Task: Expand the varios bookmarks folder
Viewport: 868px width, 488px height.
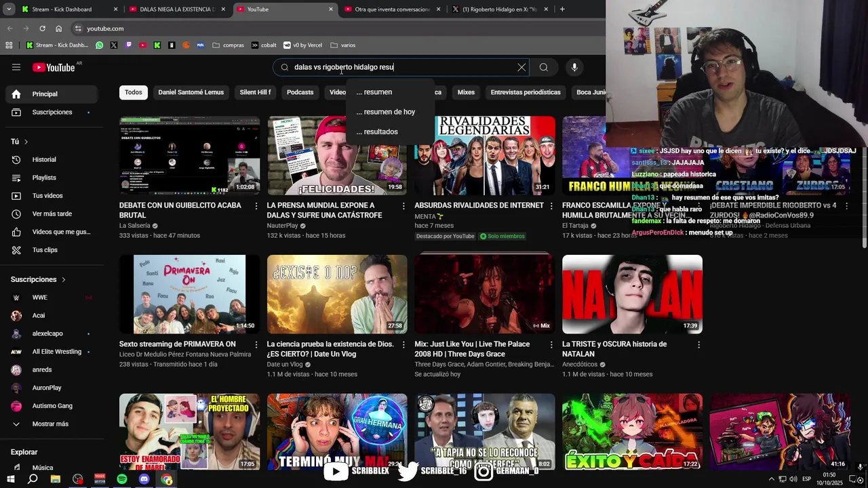Action: 343,45
